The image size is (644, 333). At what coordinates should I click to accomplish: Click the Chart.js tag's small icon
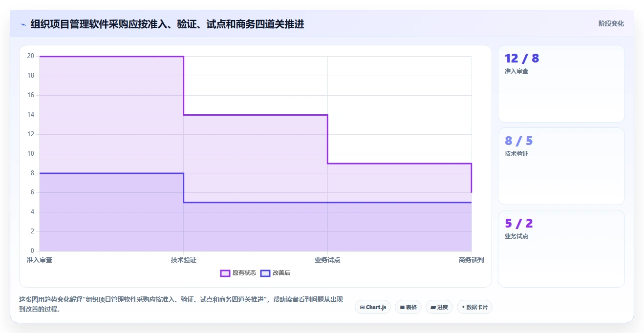point(362,307)
